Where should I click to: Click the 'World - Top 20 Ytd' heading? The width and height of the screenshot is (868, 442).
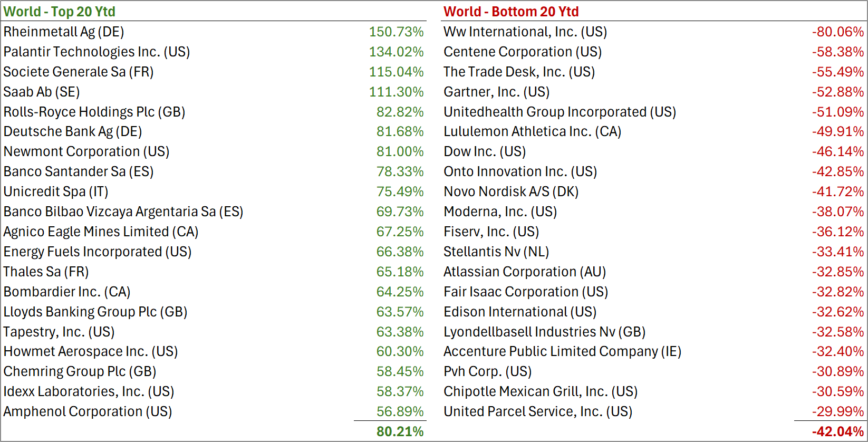pyautogui.click(x=60, y=12)
